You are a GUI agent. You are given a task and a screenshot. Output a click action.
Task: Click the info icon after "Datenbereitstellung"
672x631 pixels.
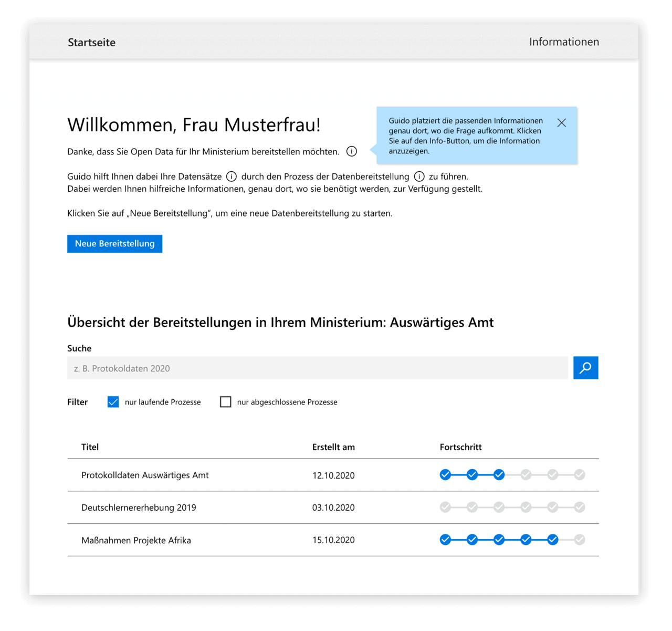tap(419, 176)
